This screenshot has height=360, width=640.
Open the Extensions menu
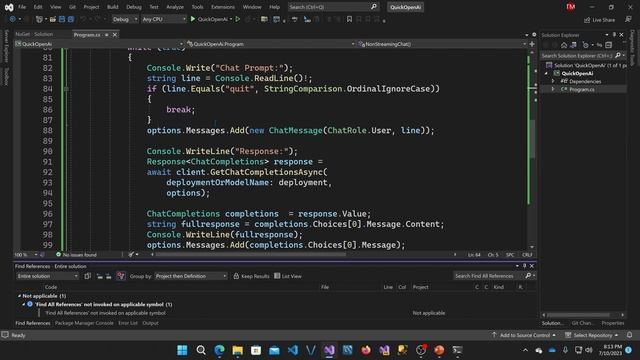coord(223,7)
